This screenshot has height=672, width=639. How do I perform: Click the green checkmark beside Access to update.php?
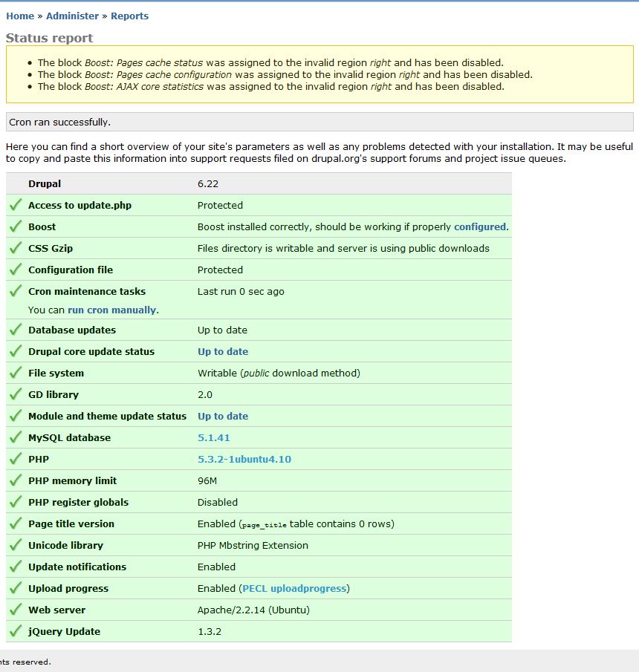(16, 205)
